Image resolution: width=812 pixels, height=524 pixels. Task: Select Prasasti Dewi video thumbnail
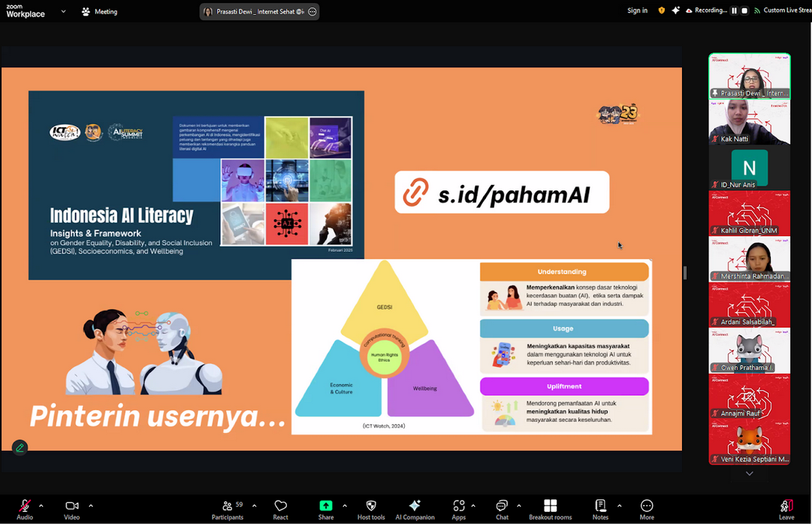click(x=750, y=76)
